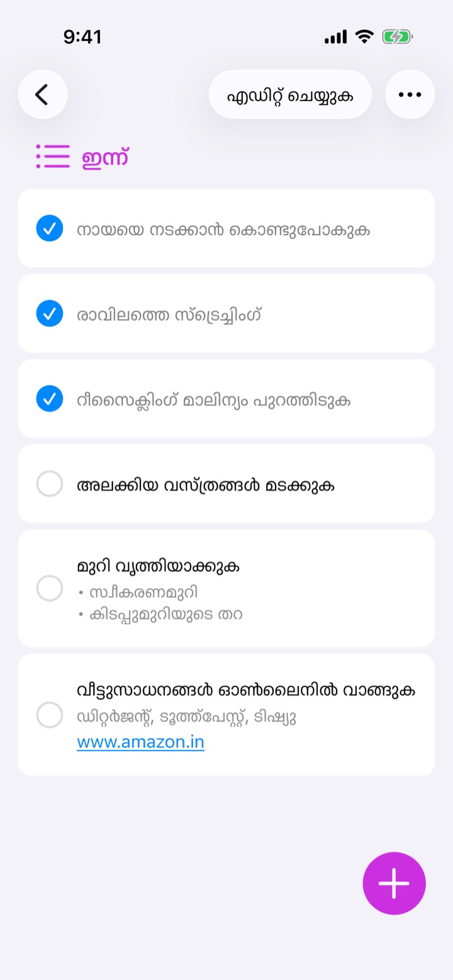This screenshot has height=980, width=453.
Task: Open the അലക്കിയ വസ്ത്രങ്ങൾ മടക്കുക task text
Action: [x=205, y=485]
